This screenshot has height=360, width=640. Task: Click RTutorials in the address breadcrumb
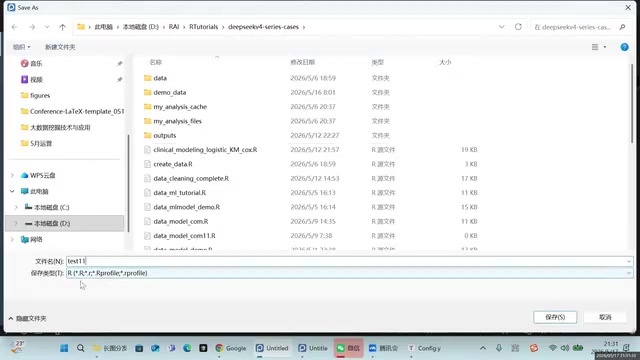pos(203,27)
